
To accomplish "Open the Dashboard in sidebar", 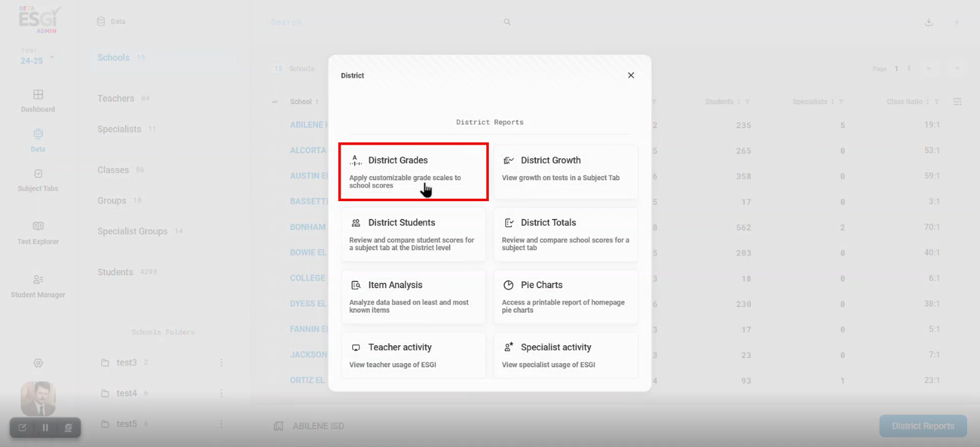I will tap(38, 101).
